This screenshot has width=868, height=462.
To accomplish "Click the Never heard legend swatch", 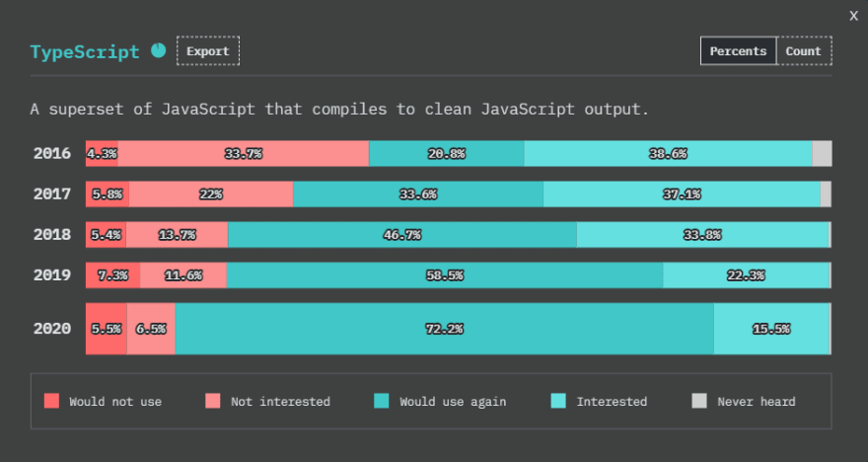I will pyautogui.click(x=699, y=401).
